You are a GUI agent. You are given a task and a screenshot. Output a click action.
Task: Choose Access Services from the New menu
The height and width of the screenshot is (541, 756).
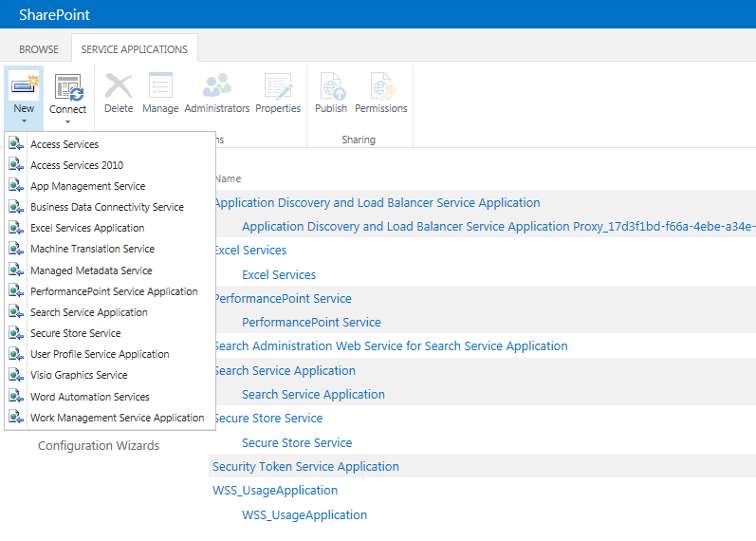(x=65, y=144)
